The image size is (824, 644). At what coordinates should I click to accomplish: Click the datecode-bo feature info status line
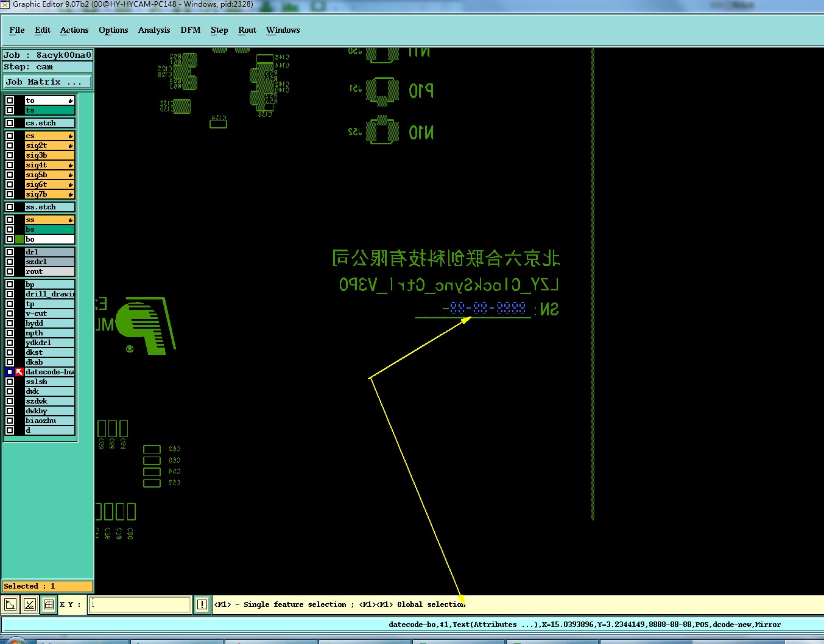click(585, 624)
